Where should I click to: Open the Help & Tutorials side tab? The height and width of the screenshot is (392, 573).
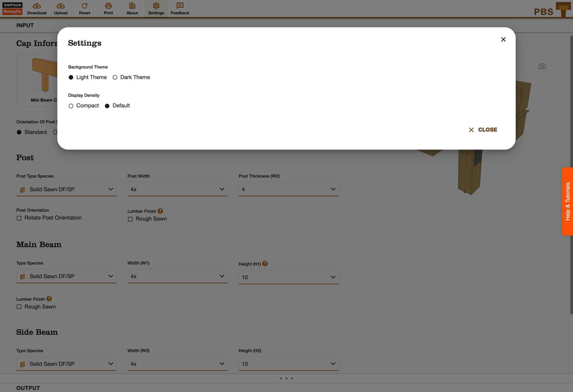tap(567, 201)
